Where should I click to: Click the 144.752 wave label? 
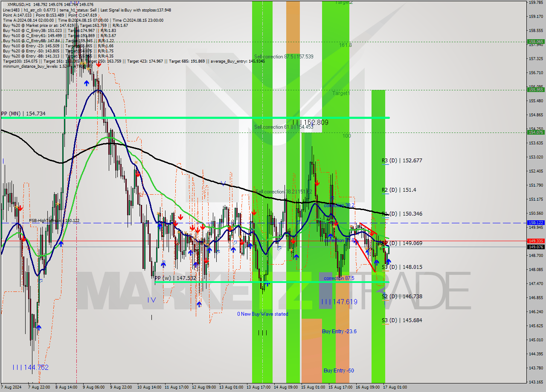(30, 367)
